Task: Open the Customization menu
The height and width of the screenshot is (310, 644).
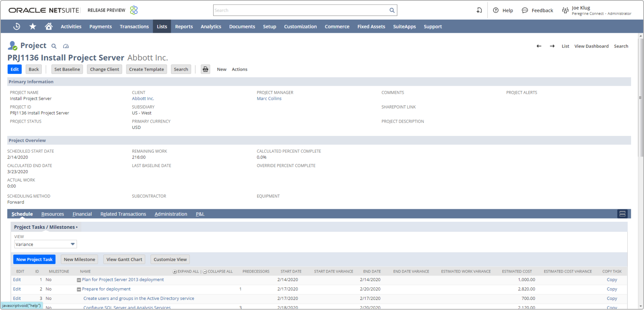Action: (x=300, y=27)
